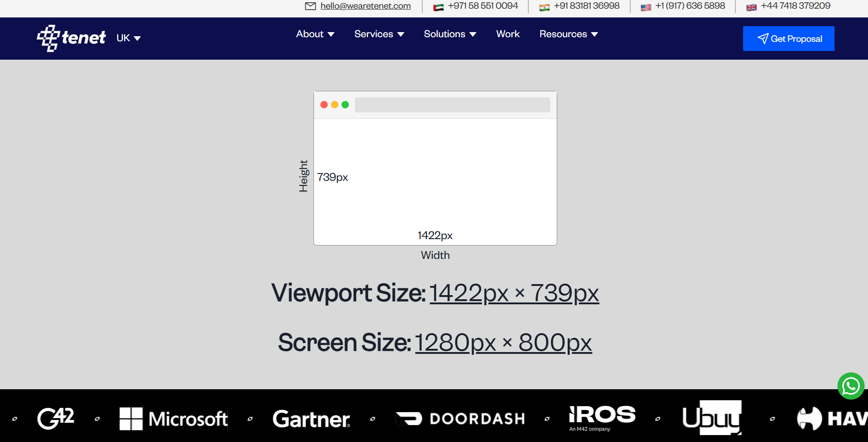Click the Microsoft logo
Viewport: 868px width, 442px height.
tap(174, 419)
